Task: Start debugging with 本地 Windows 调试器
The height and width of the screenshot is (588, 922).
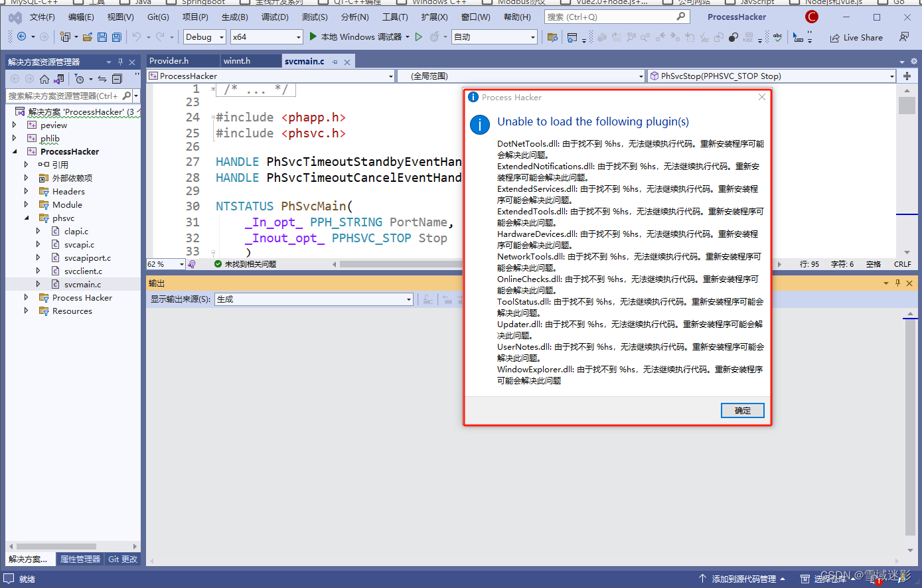Action: pos(360,37)
